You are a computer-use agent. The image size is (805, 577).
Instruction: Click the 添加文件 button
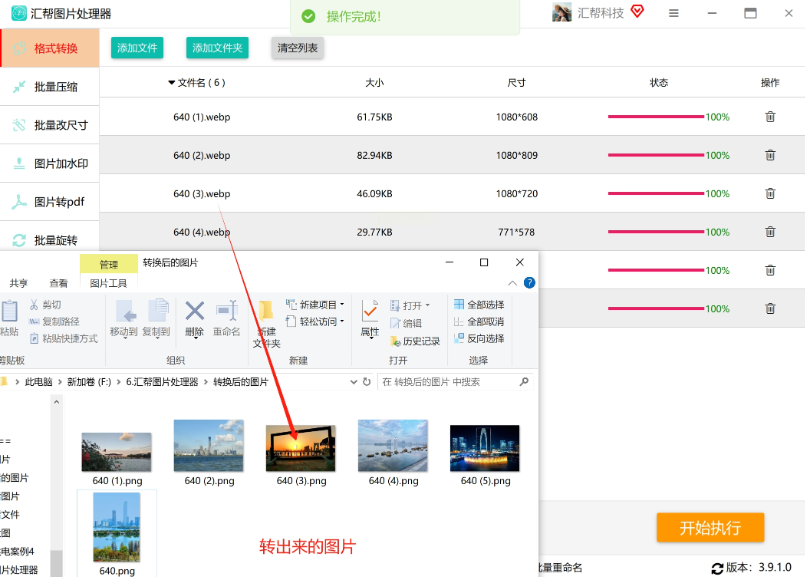[x=137, y=48]
